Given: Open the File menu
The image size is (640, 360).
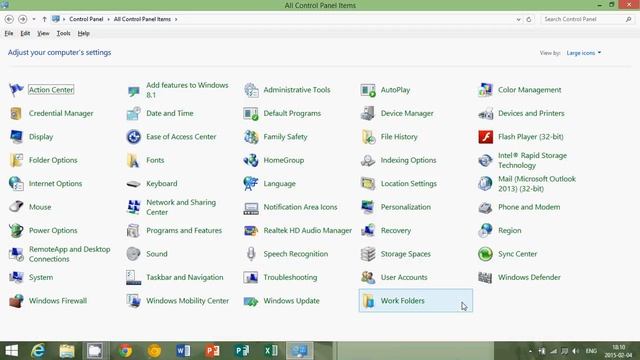Looking at the screenshot, I should coord(9,33).
